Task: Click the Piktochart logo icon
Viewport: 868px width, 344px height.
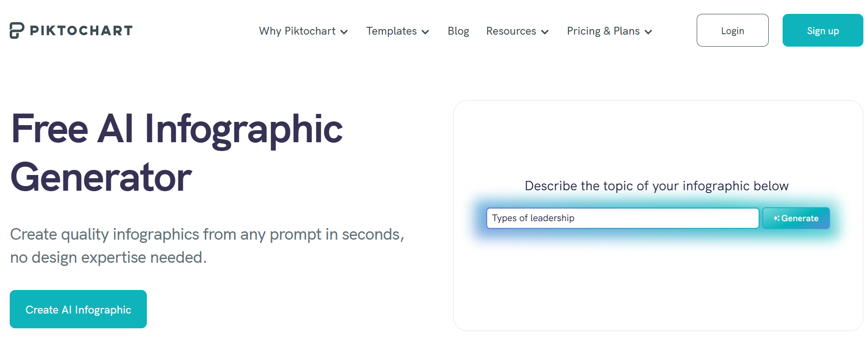Action: pyautogui.click(x=17, y=30)
